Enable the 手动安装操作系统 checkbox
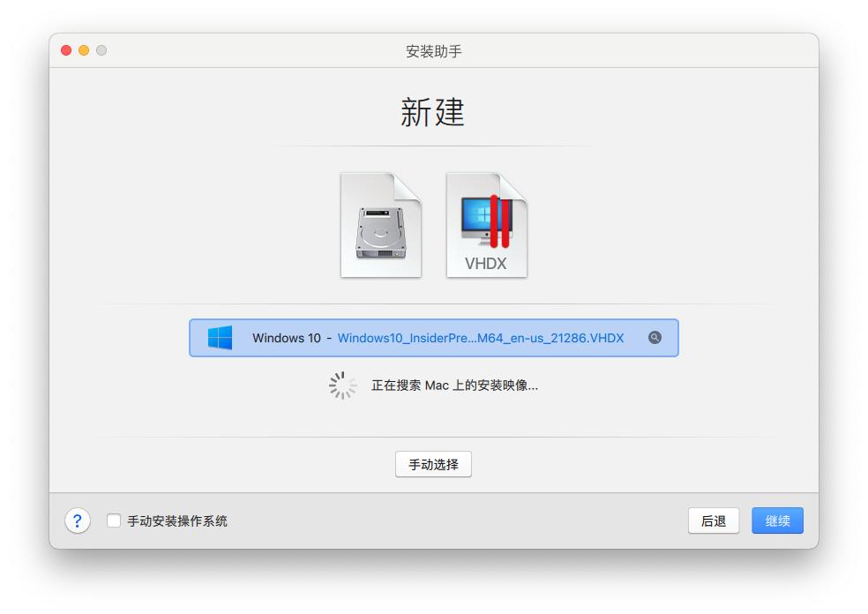The image size is (868, 614). click(114, 521)
